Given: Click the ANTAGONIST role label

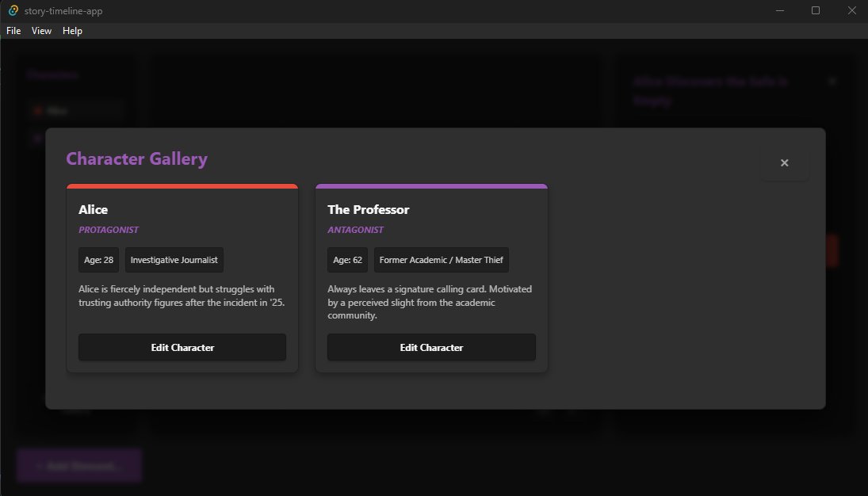Looking at the screenshot, I should coord(355,230).
